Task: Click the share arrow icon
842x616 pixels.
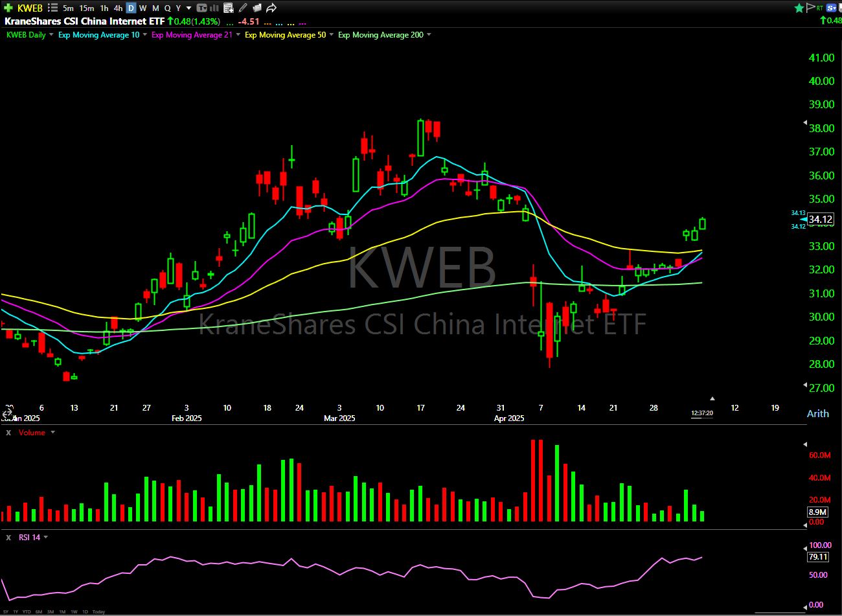Action: [271, 8]
